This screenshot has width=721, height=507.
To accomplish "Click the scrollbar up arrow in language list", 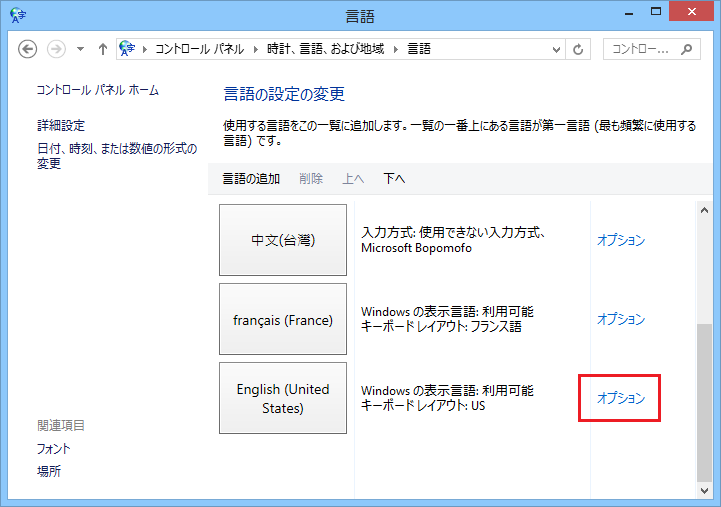I will pyautogui.click(x=705, y=207).
